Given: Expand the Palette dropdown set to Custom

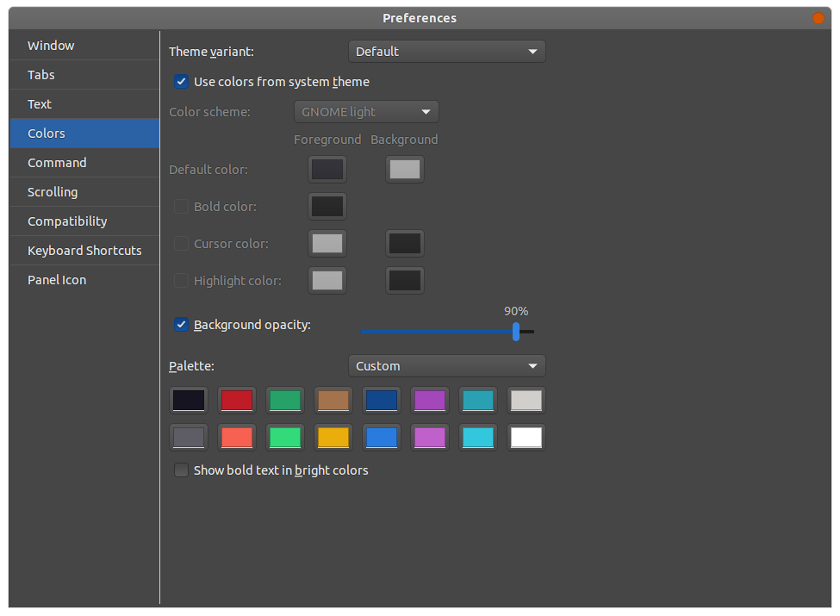Looking at the screenshot, I should (447, 366).
